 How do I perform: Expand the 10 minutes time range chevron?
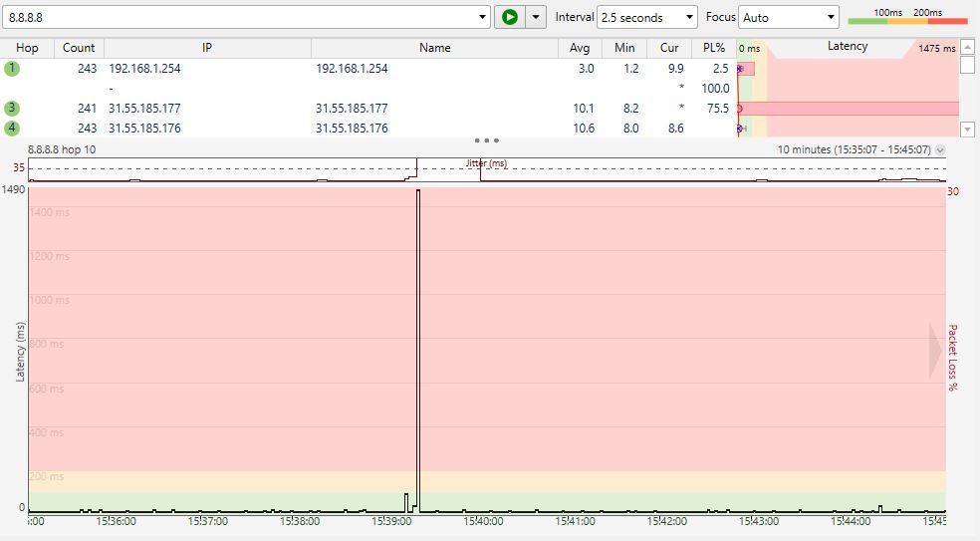(x=941, y=150)
